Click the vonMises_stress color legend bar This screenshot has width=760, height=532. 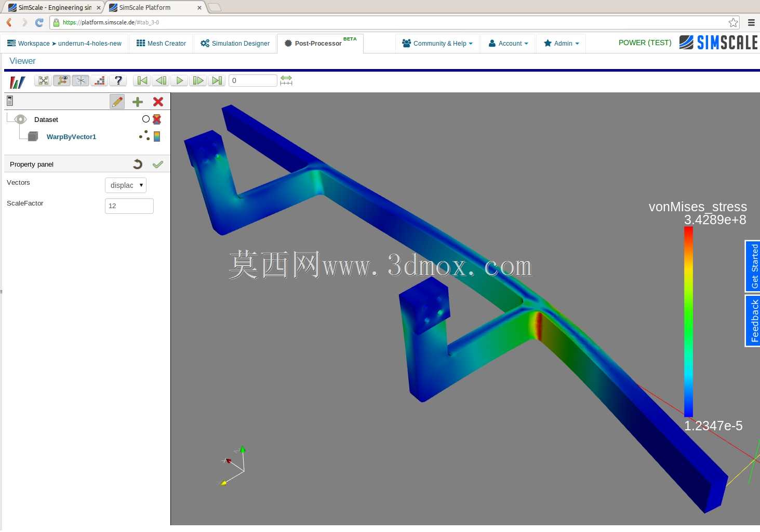click(x=688, y=322)
